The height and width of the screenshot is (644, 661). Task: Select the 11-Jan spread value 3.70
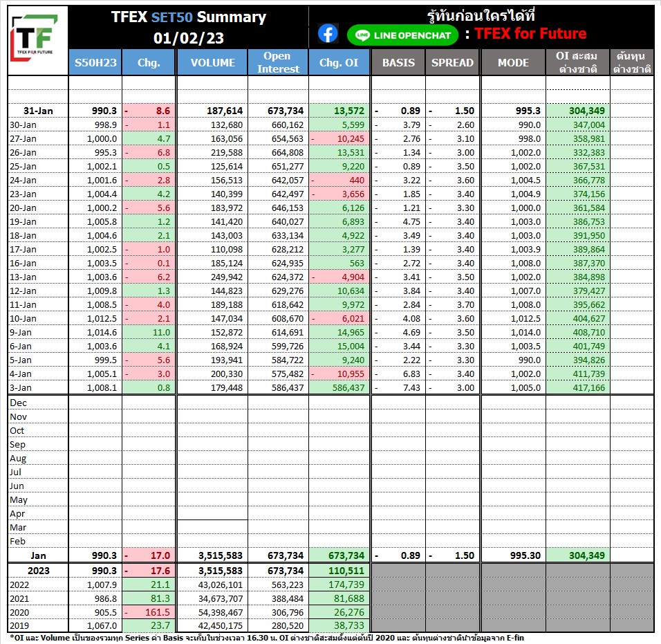tap(465, 305)
